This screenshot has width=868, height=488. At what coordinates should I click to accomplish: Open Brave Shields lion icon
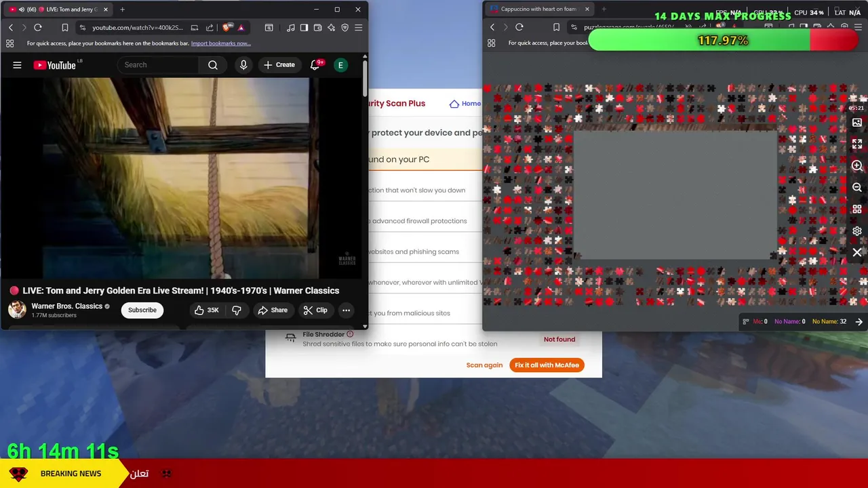tap(227, 28)
